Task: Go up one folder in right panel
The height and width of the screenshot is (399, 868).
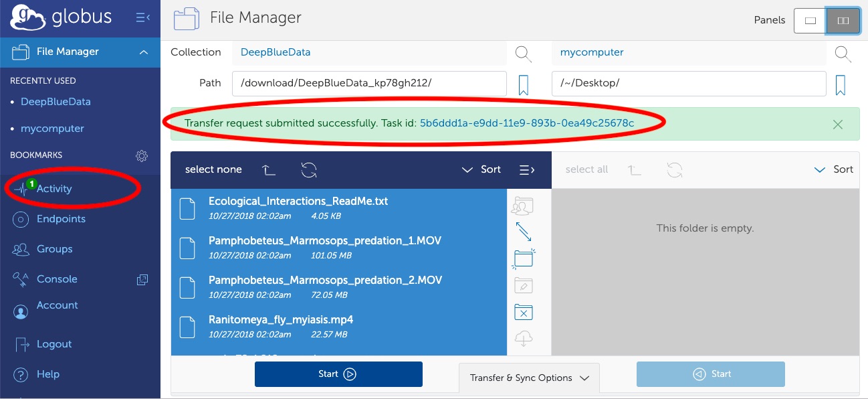Action: (635, 170)
